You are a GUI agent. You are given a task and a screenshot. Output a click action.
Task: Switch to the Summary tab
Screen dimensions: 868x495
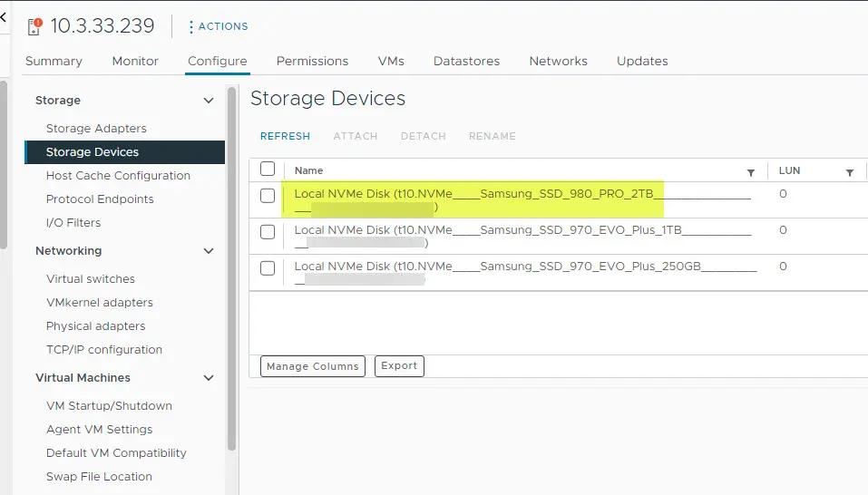[x=54, y=61]
